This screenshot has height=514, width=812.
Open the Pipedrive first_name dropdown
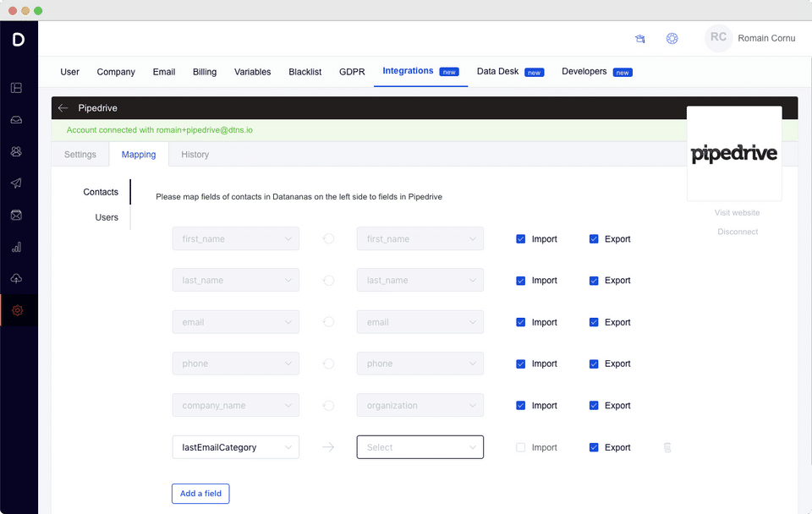[420, 238]
